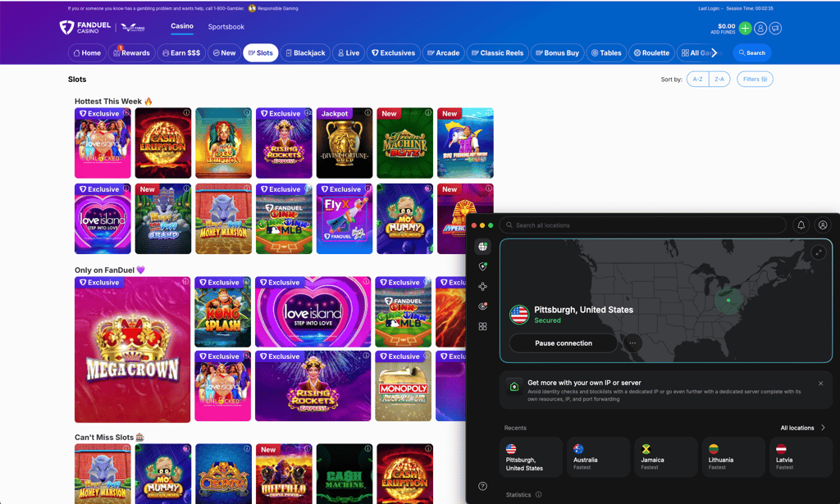Sort slots A-Z
The height and width of the screenshot is (504, 840).
pos(697,79)
